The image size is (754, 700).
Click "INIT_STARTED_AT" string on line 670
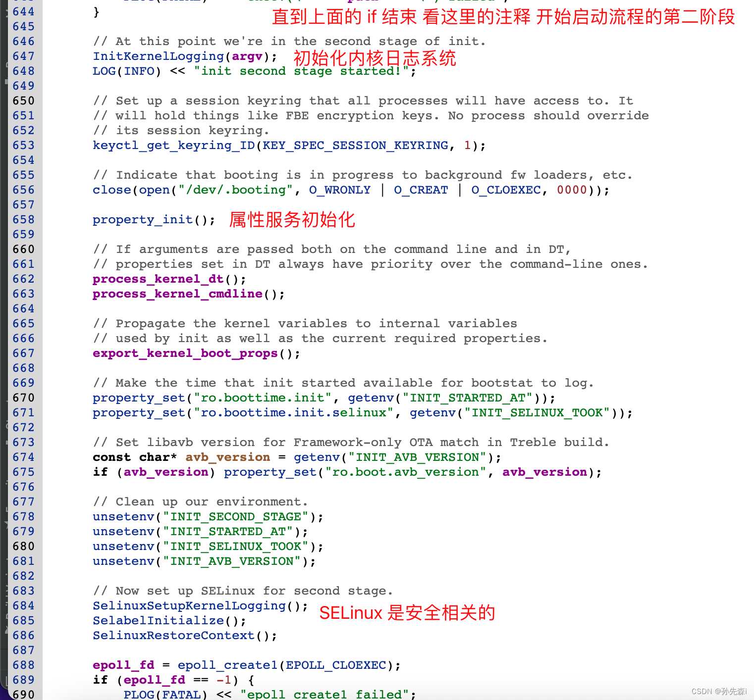pos(468,398)
